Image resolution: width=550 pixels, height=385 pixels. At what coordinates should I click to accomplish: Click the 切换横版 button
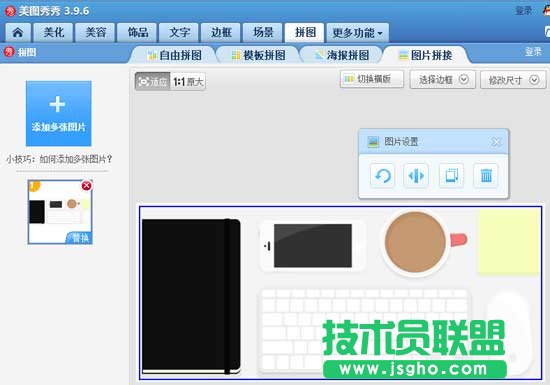pyautogui.click(x=372, y=79)
